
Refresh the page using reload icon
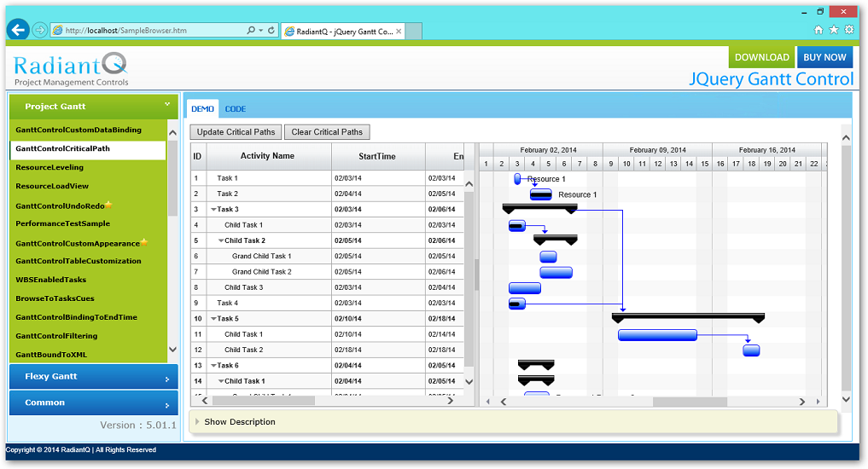pyautogui.click(x=271, y=31)
